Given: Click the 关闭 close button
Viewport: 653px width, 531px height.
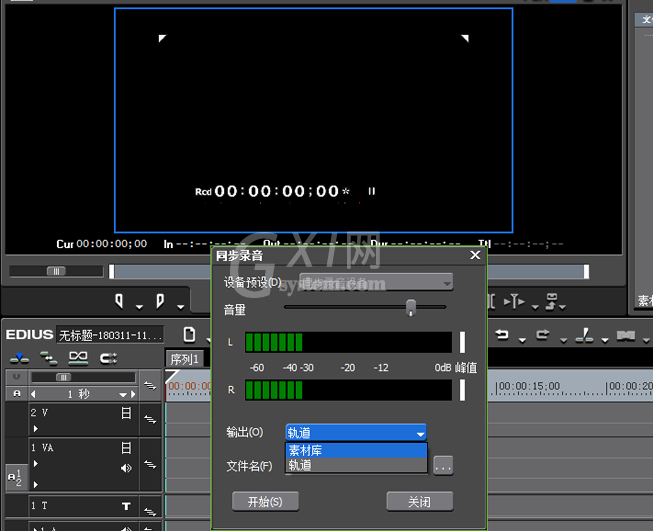Looking at the screenshot, I should pyautogui.click(x=420, y=501).
